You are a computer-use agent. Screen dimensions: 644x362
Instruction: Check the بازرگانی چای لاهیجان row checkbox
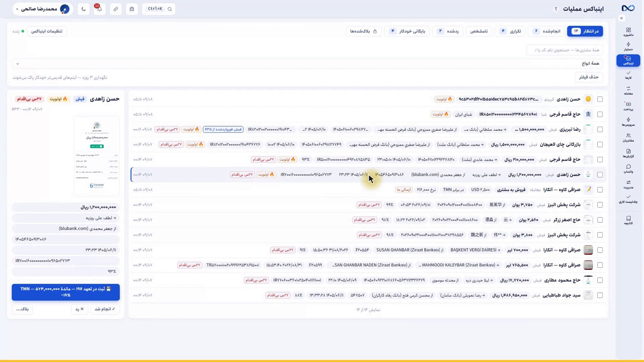(x=600, y=144)
